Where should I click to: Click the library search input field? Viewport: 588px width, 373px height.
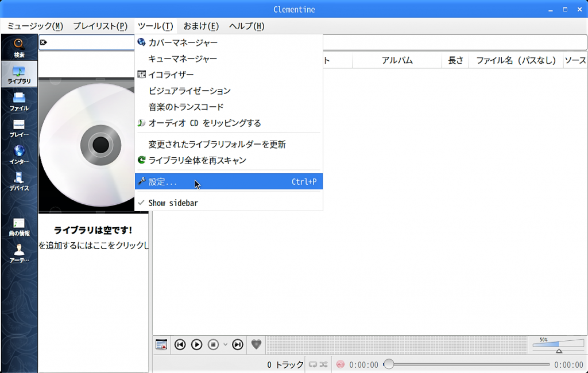87,42
